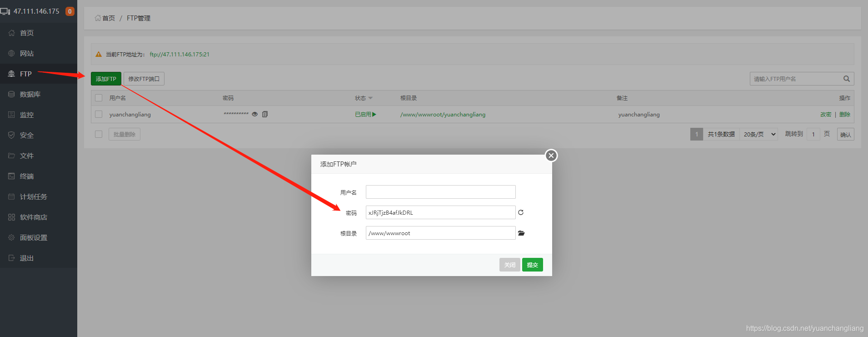Click the yuanchangliang username cell
This screenshot has width=868, height=337.
130,114
